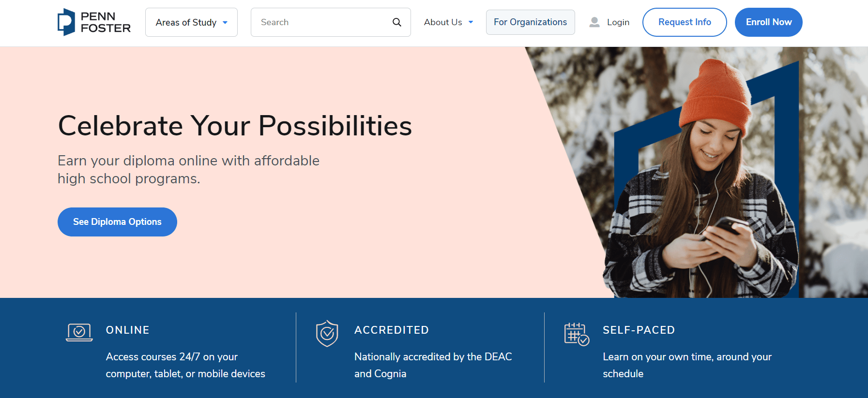The height and width of the screenshot is (398, 868).
Task: Click the Enroll Now button
Action: click(769, 22)
